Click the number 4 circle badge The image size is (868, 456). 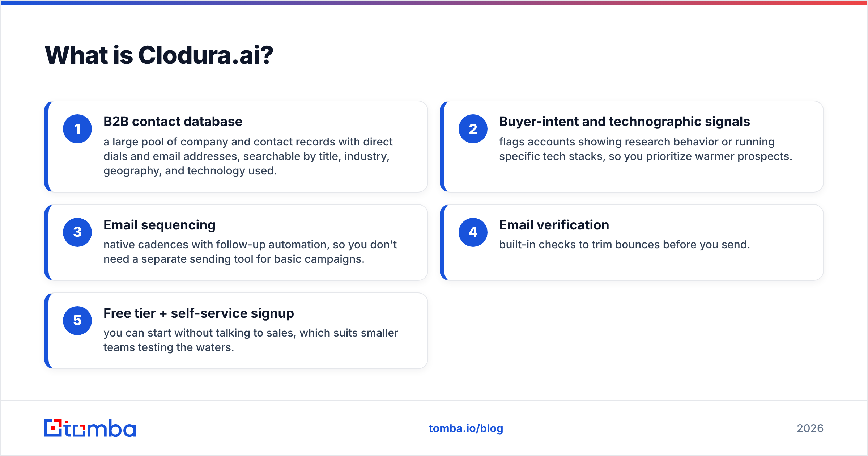coord(473,232)
